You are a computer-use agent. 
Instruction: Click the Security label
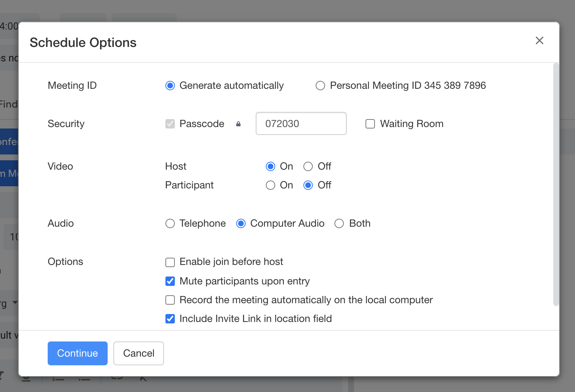[66, 124]
